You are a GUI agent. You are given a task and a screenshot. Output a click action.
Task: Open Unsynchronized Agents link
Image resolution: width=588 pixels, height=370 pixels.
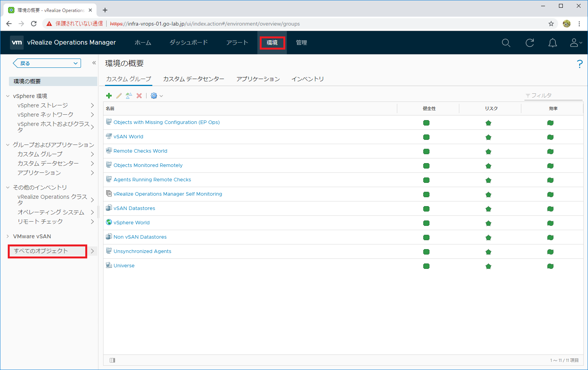click(x=142, y=251)
